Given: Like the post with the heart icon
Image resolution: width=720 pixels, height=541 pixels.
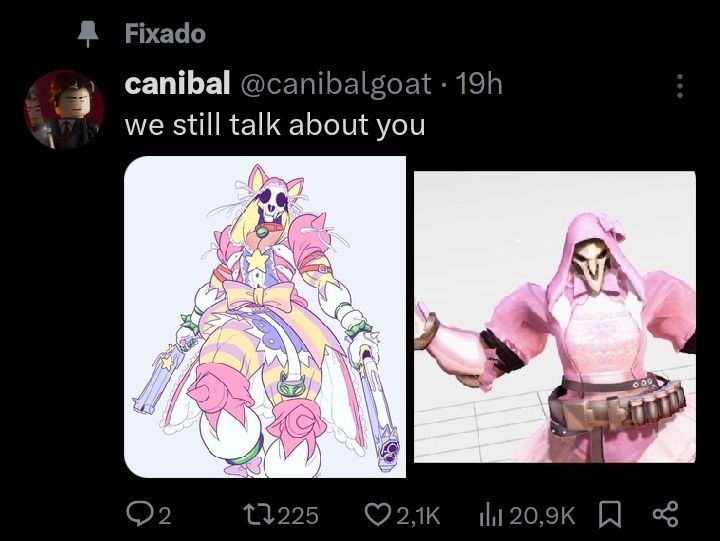Looking at the screenshot, I should tap(378, 514).
